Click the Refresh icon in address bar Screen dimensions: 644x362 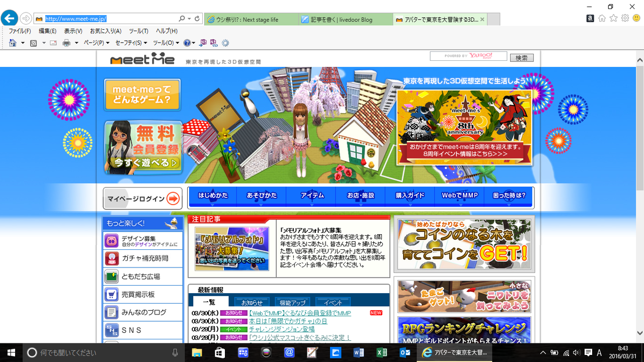(x=197, y=19)
